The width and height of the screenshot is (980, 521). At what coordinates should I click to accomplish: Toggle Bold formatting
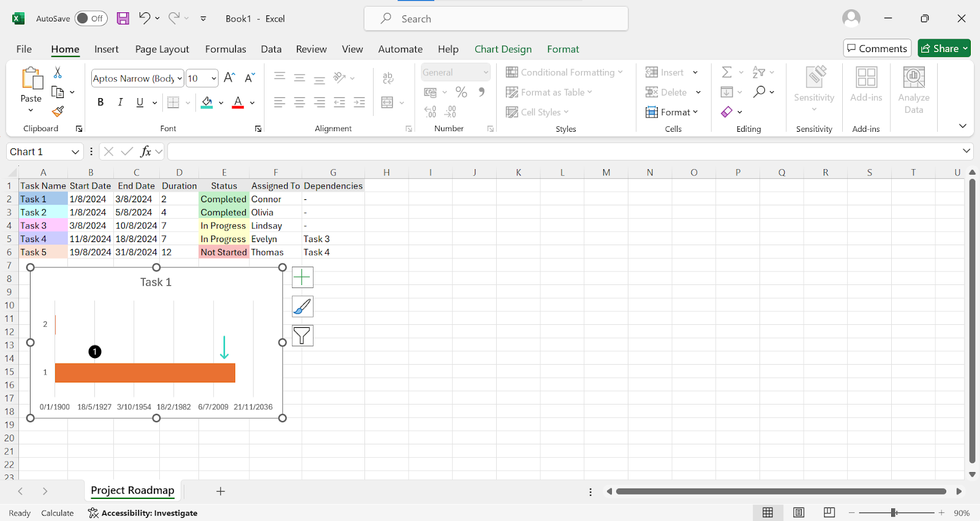coord(100,102)
